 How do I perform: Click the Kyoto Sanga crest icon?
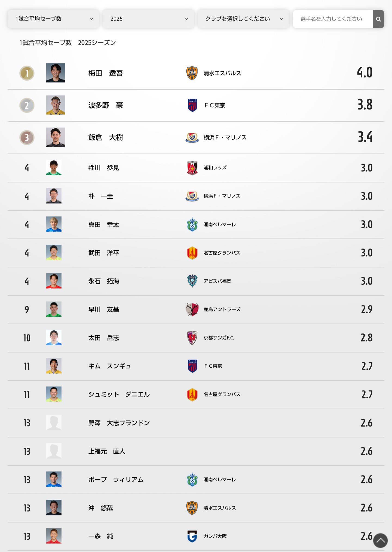(x=192, y=338)
